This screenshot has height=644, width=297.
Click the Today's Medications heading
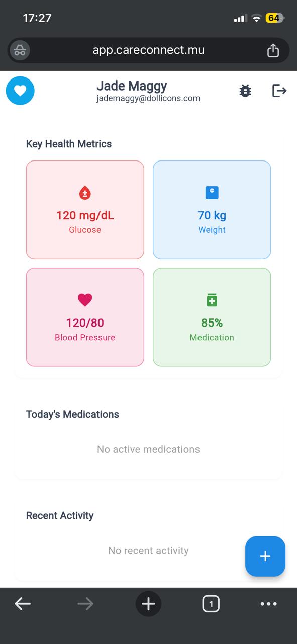point(72,414)
